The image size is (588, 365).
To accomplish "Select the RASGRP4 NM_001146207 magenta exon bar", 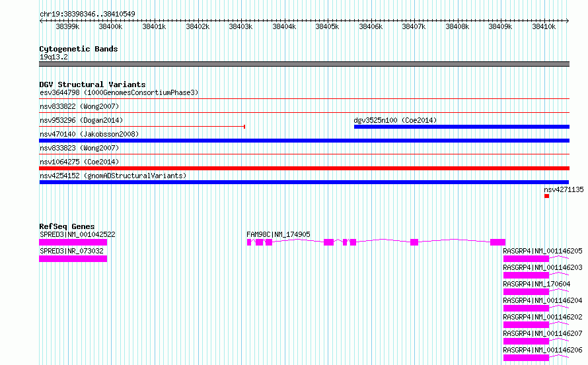I will pyautogui.click(x=526, y=341).
